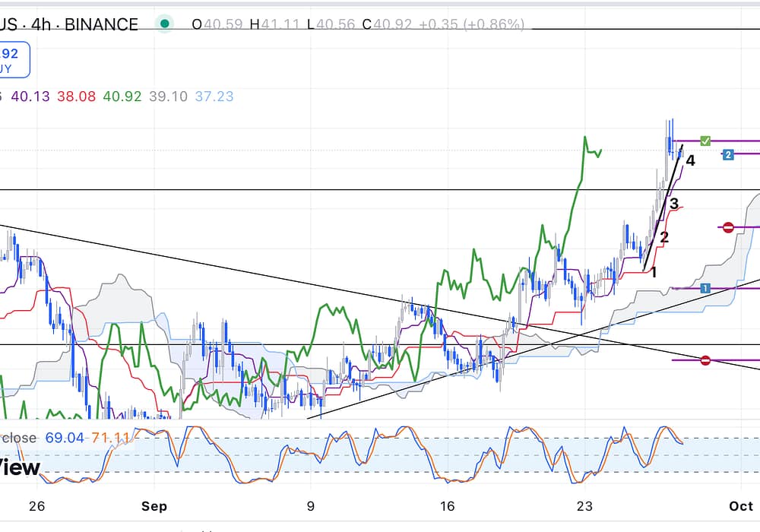Click the Oct label on time axis
Image resolution: width=760 pixels, height=532 pixels.
740,506
